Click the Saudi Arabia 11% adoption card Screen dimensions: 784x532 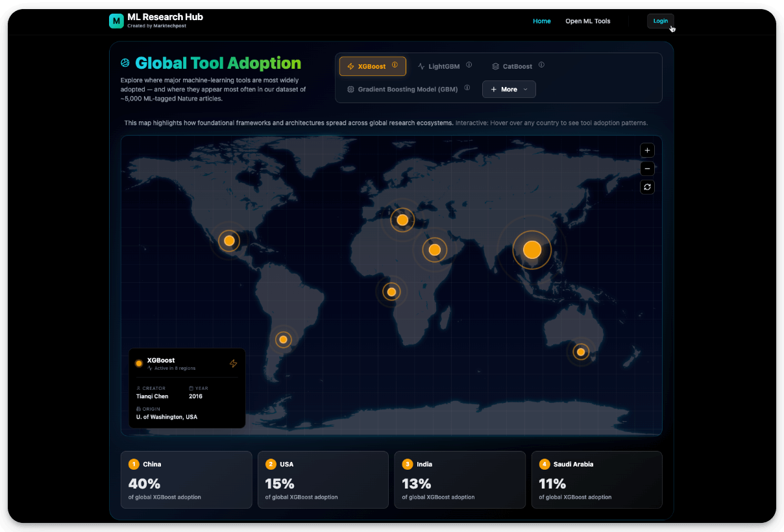[597, 479]
